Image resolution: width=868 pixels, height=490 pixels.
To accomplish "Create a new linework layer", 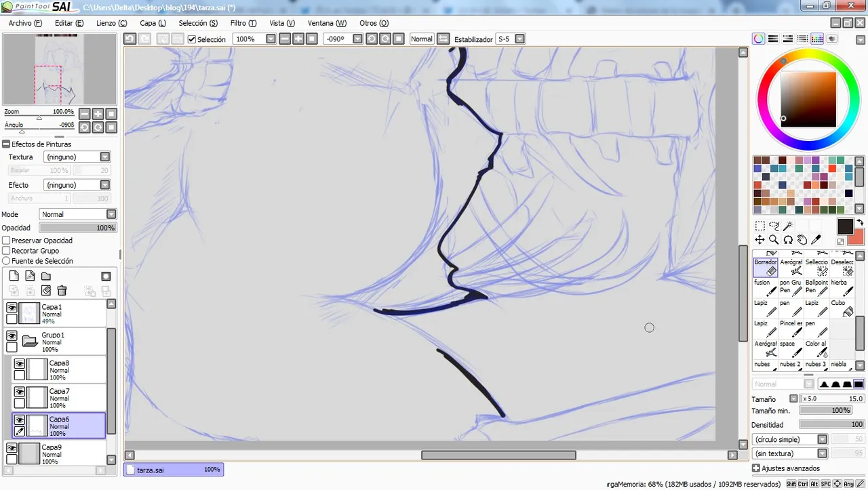I will tap(30, 276).
